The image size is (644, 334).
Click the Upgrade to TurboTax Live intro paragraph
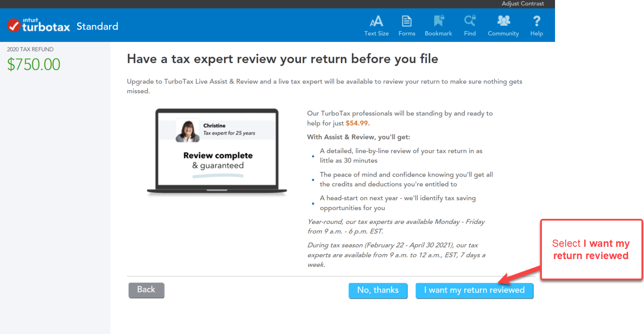tap(325, 86)
